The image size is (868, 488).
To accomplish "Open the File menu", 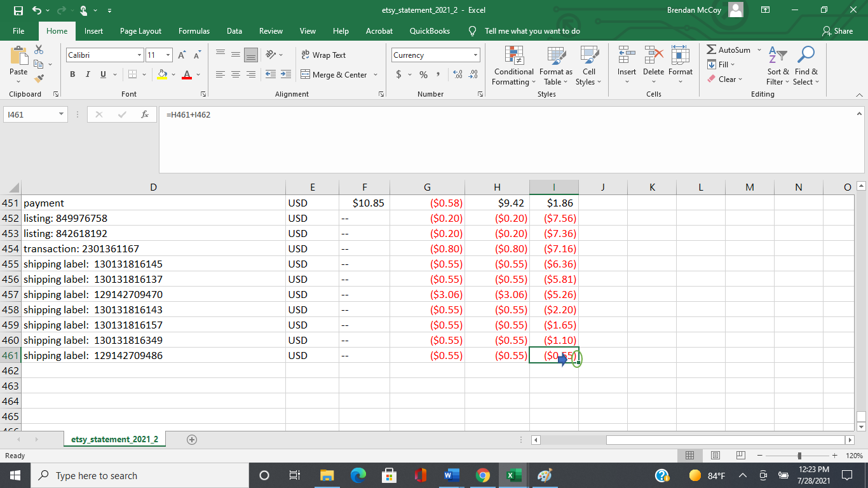I will click(x=18, y=31).
